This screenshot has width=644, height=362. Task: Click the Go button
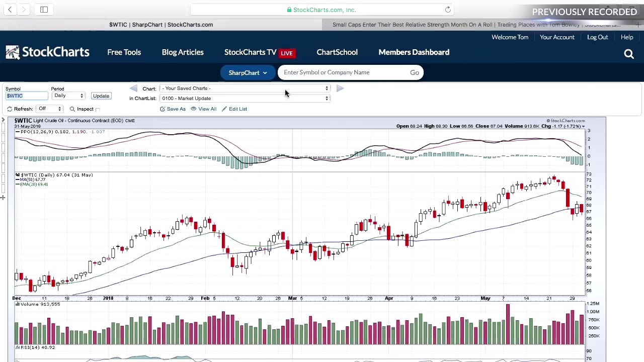click(415, 72)
